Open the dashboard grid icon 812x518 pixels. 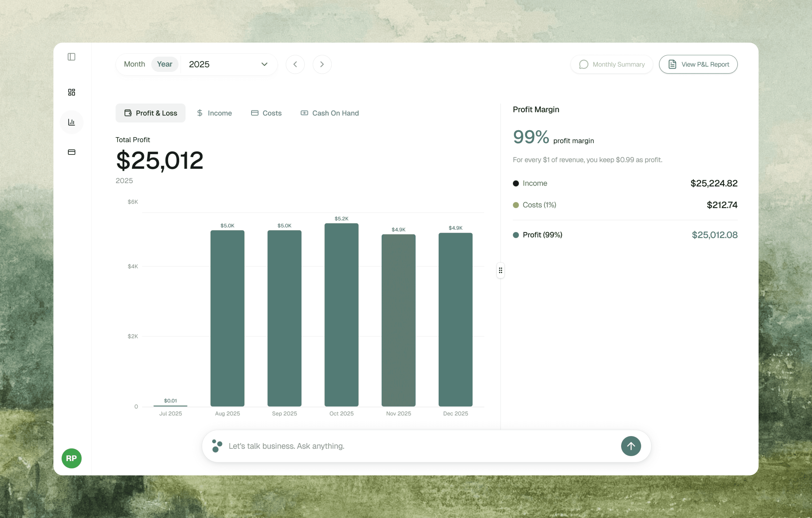tap(71, 92)
